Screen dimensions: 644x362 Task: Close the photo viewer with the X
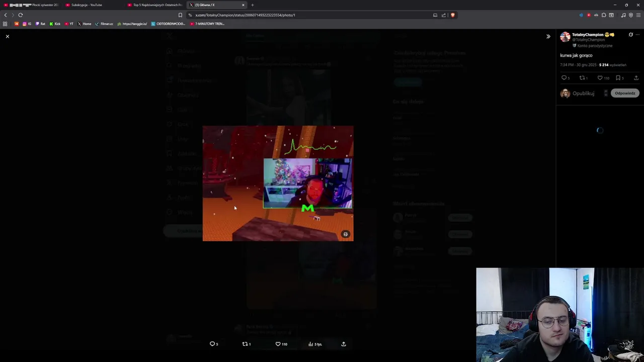click(7, 36)
